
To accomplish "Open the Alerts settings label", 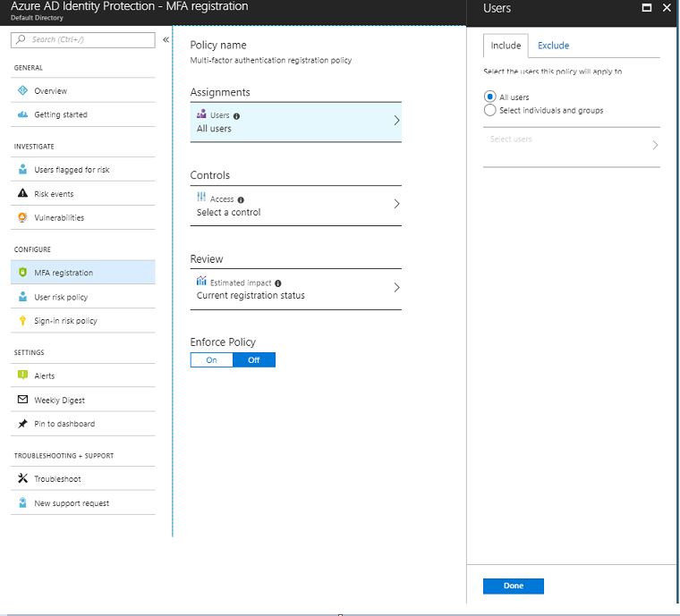I will [x=44, y=376].
